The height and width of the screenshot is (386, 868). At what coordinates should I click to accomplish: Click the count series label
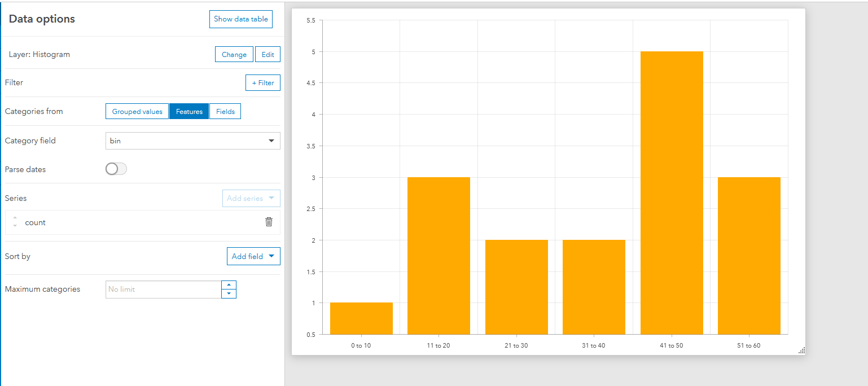pos(35,222)
